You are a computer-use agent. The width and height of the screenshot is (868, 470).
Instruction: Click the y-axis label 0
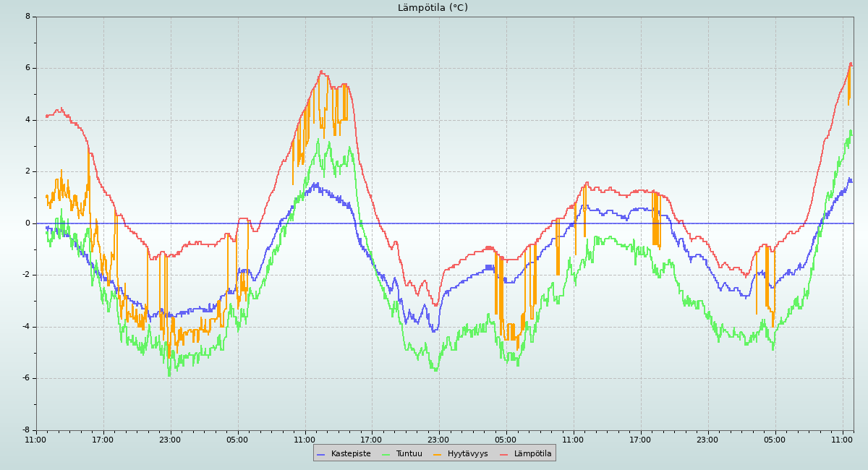[x=27, y=223]
